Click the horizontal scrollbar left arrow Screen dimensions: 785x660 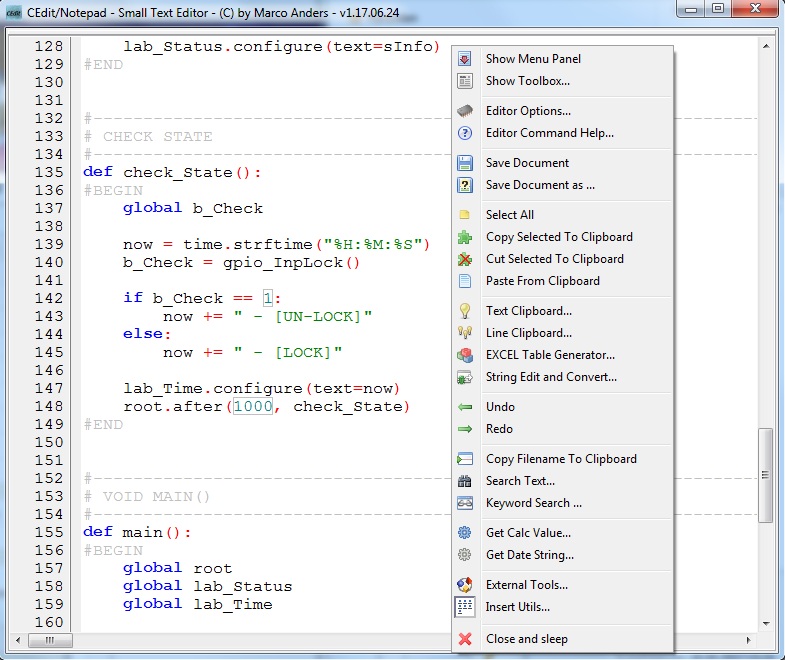(x=16, y=639)
